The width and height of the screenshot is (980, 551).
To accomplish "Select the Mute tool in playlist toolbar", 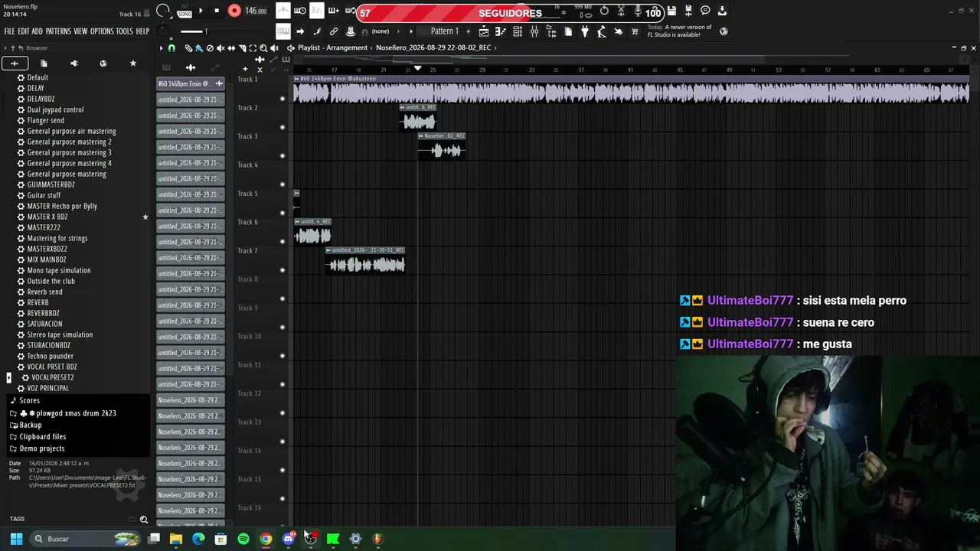I will (x=220, y=48).
